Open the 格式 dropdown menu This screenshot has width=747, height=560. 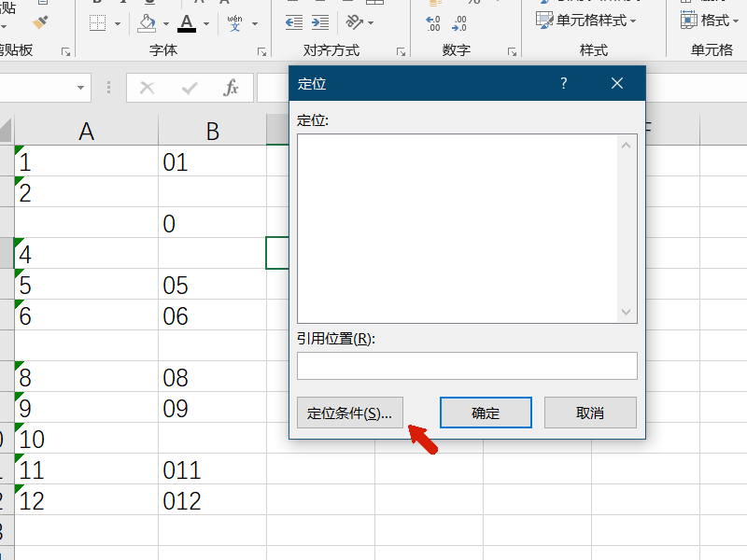point(710,19)
